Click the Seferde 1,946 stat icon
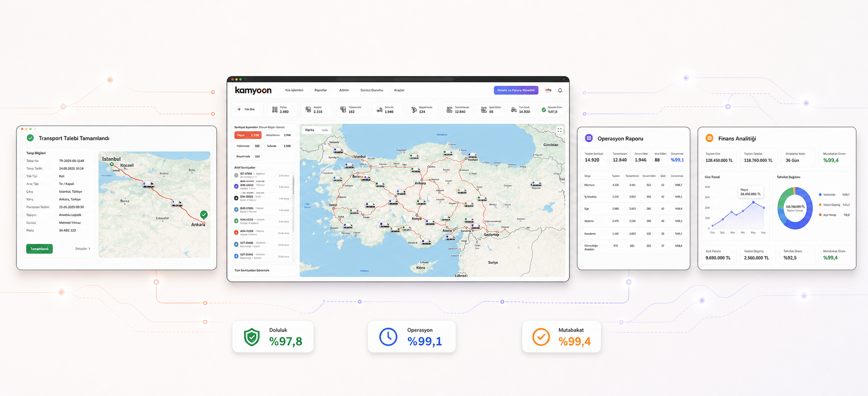Image resolution: width=868 pixels, height=396 pixels. [379, 110]
